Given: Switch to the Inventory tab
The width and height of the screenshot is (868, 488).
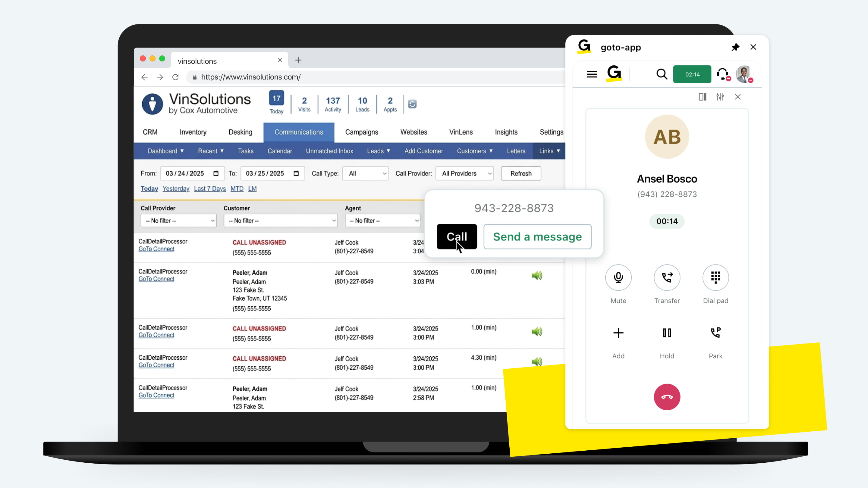Looking at the screenshot, I should coord(193,132).
